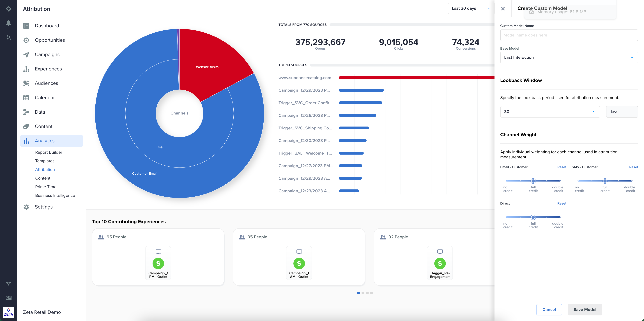644x321 pixels.
Task: Click the Calendar icon in sidebar
Action: [x=26, y=98]
